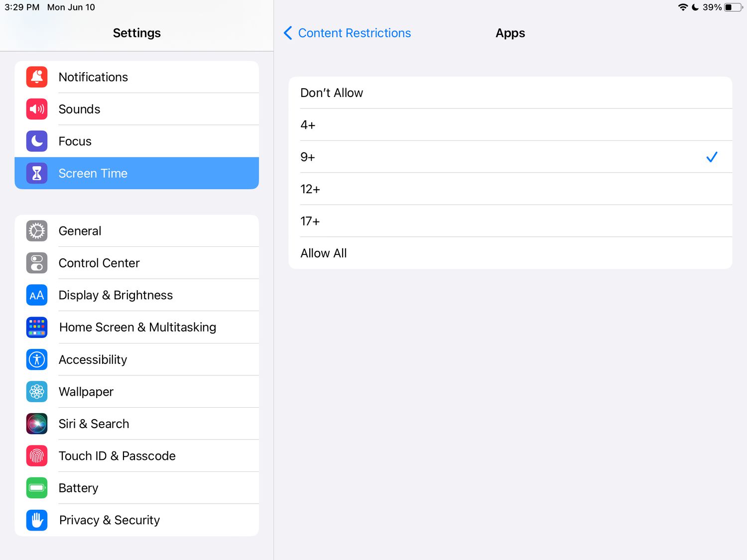
Task: Tap the Siri & Search icon
Action: tap(37, 424)
